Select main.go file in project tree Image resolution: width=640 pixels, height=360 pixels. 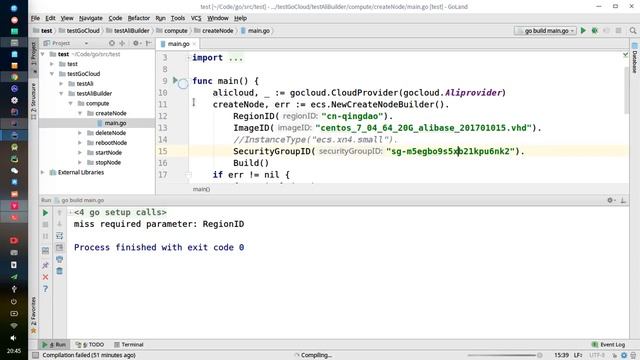click(x=115, y=123)
